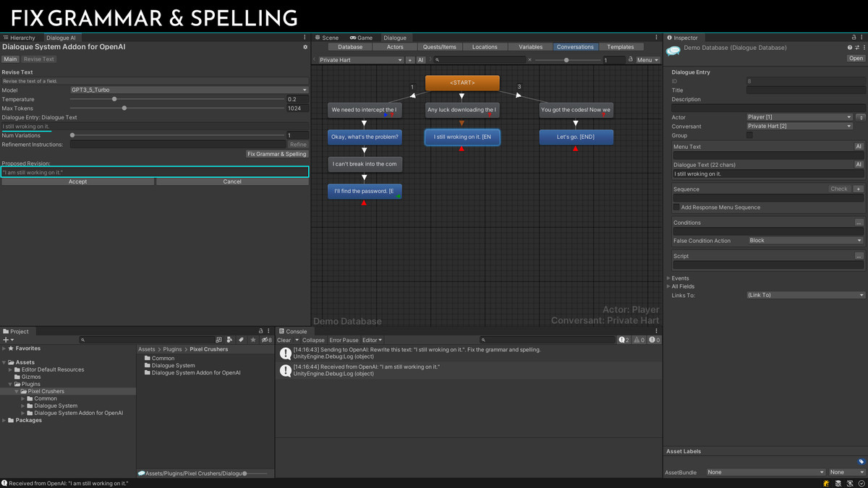Open the Templates section tab
The height and width of the screenshot is (488, 868).
620,47
